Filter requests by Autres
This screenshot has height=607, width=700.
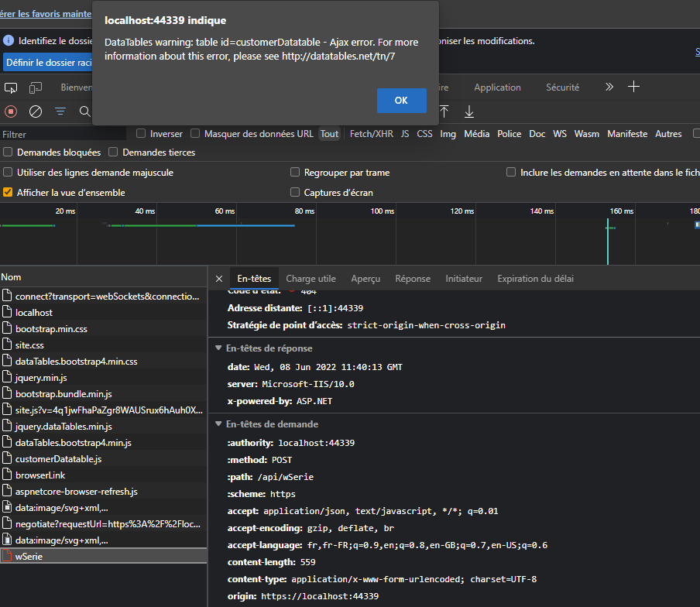pos(668,134)
